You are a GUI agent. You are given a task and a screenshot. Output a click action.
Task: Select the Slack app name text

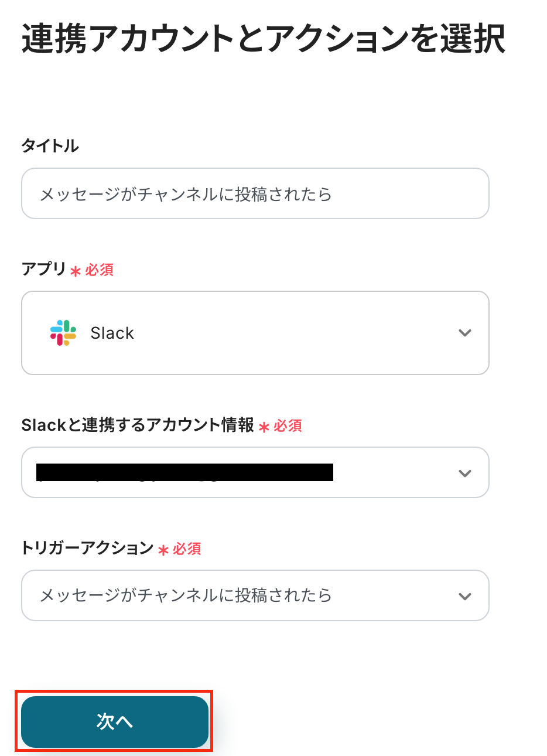(112, 333)
